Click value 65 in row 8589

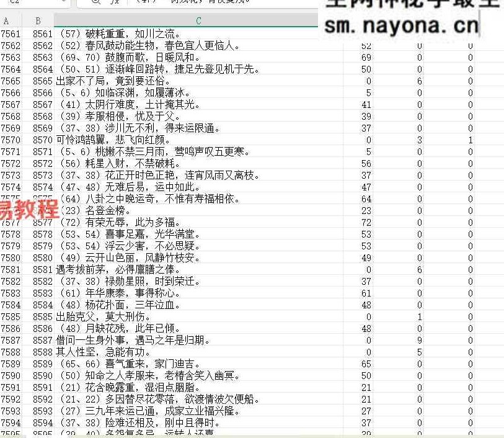tap(366, 364)
